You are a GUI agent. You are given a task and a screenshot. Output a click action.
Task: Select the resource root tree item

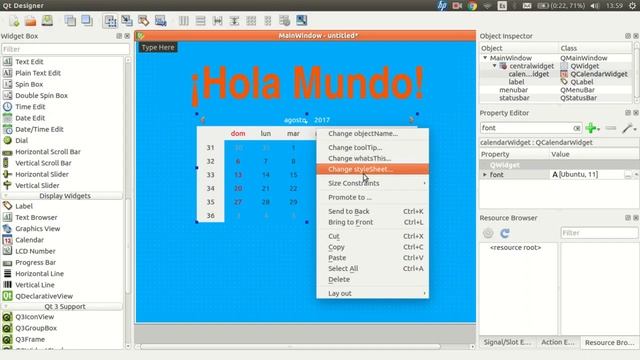tap(516, 248)
